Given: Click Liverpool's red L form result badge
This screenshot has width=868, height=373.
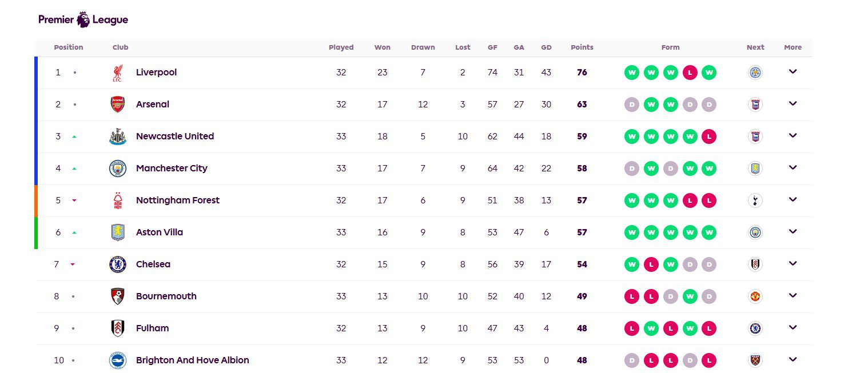Looking at the screenshot, I should pos(690,73).
